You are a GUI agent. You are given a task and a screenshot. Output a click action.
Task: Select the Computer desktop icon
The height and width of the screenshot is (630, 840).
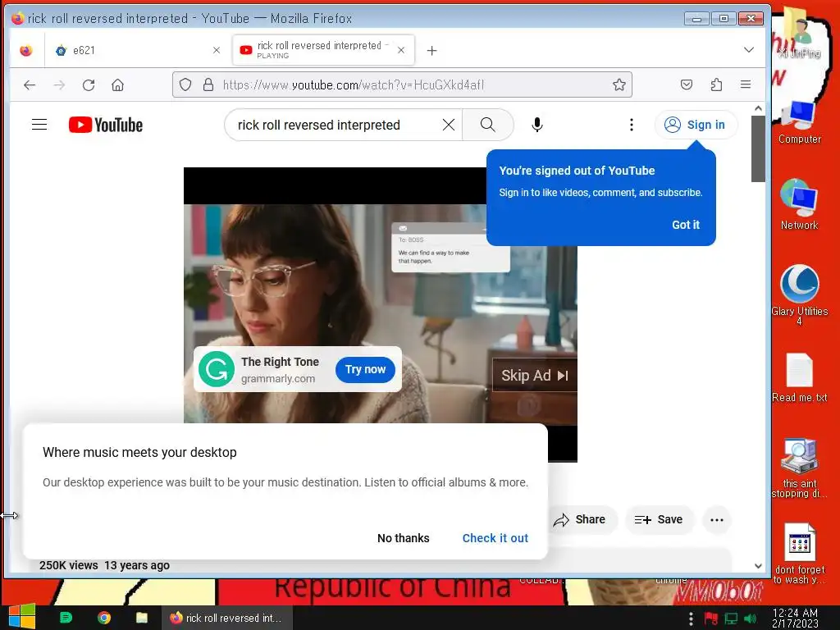[799, 122]
